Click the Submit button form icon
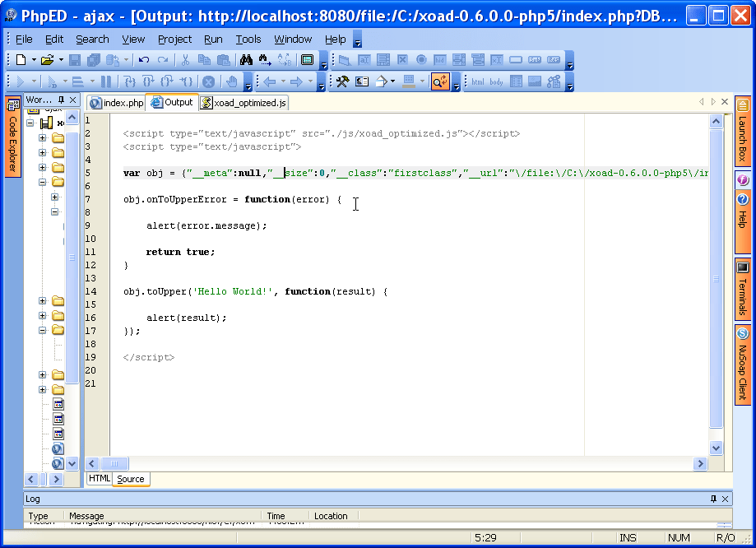The width and height of the screenshot is (756, 548). click(535, 60)
